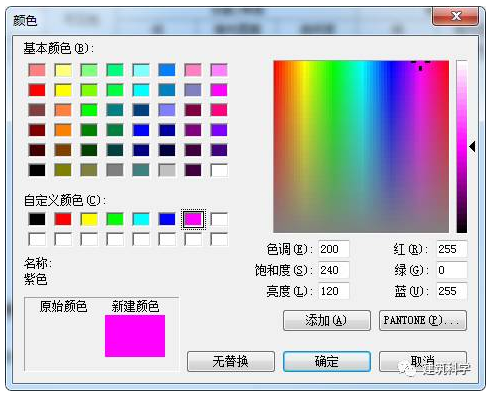Screen dimensions: 494x395
Task: Click the 确定 (OK) button
Action: [327, 361]
